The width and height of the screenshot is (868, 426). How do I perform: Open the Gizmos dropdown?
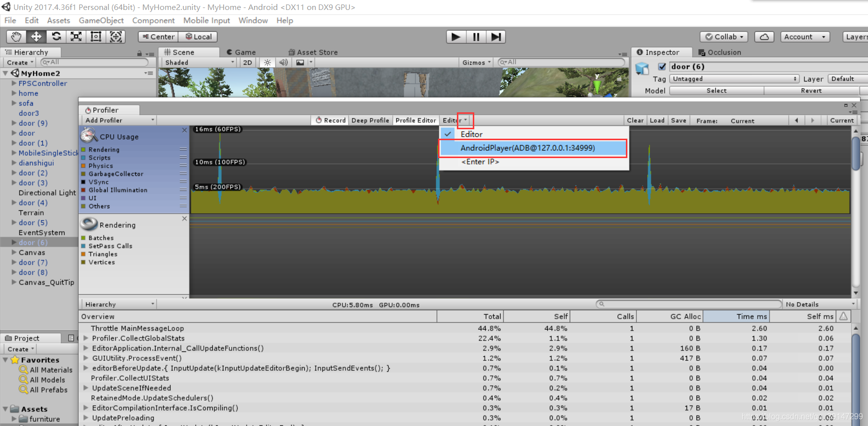click(x=476, y=63)
